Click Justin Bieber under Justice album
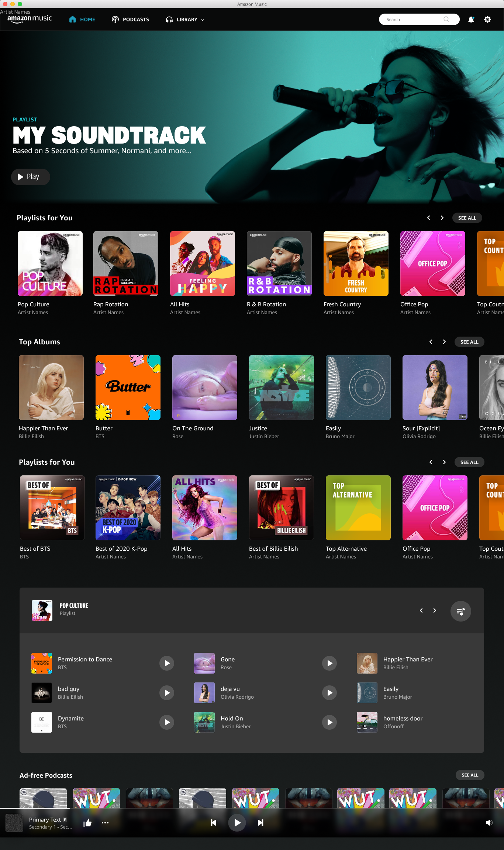 tap(264, 436)
